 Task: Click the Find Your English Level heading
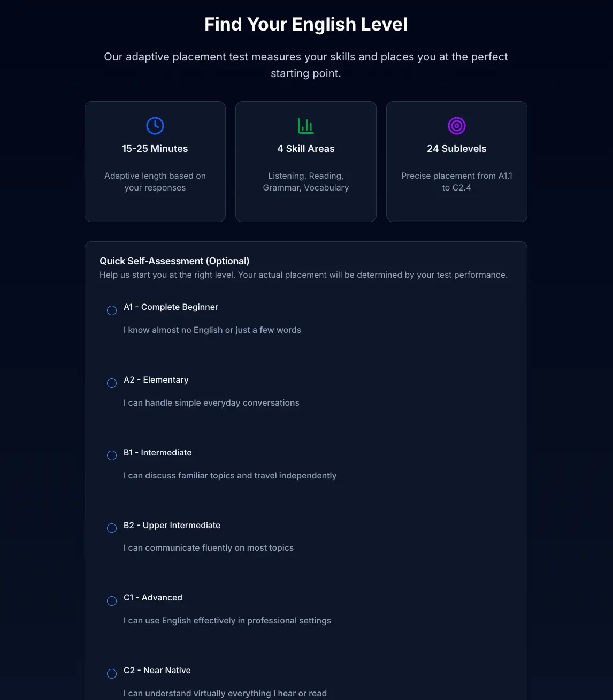[306, 25]
